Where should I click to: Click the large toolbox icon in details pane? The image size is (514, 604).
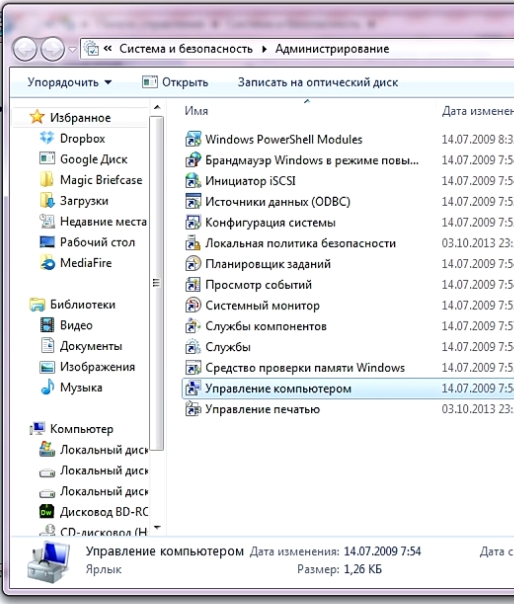tap(49, 561)
